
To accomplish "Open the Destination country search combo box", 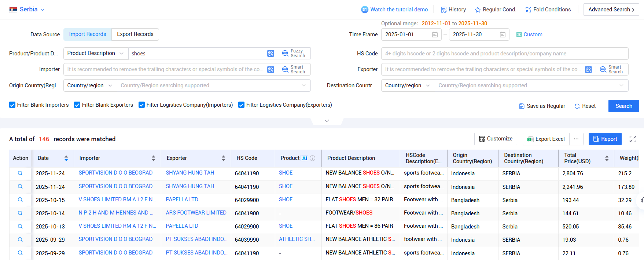I will [x=531, y=85].
